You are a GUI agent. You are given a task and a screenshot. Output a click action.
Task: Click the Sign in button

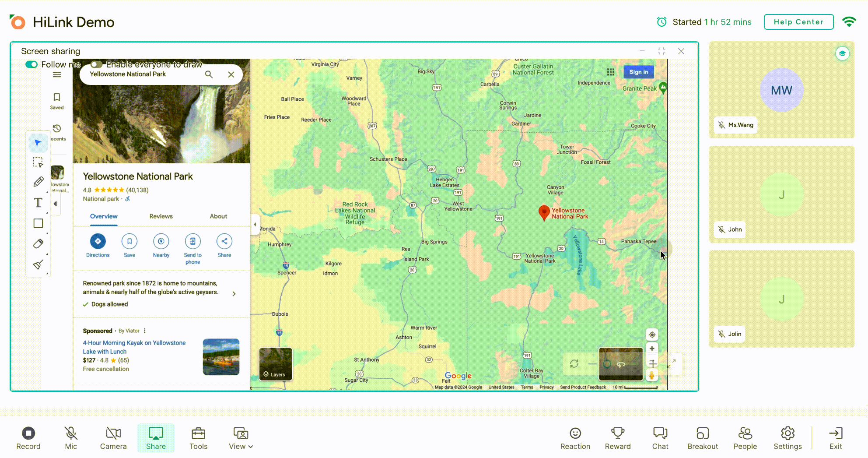coord(638,72)
